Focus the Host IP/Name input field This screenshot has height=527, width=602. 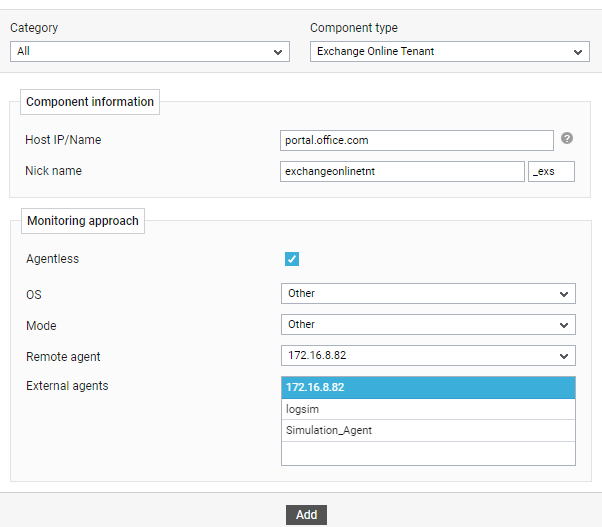pyautogui.click(x=417, y=140)
